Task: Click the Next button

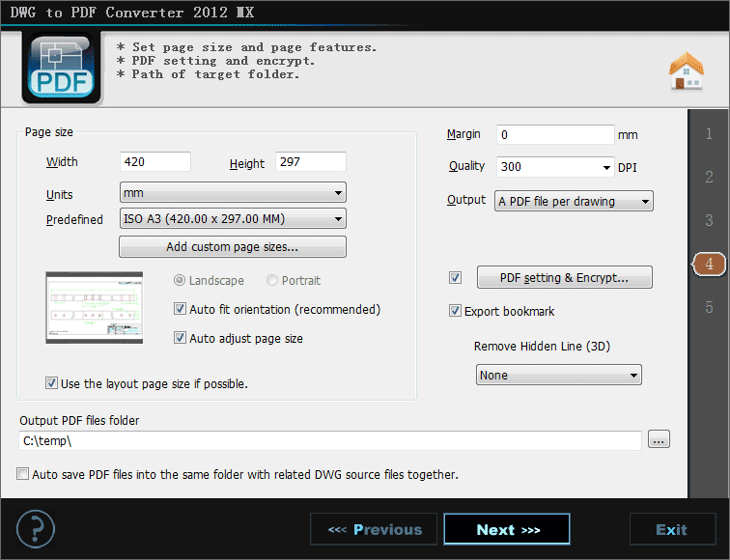Action: click(507, 529)
